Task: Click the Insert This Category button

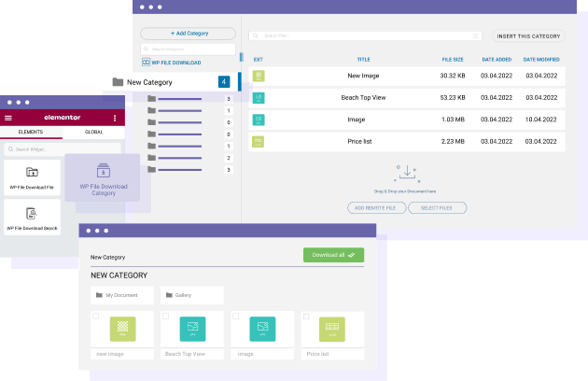Action: coord(528,36)
